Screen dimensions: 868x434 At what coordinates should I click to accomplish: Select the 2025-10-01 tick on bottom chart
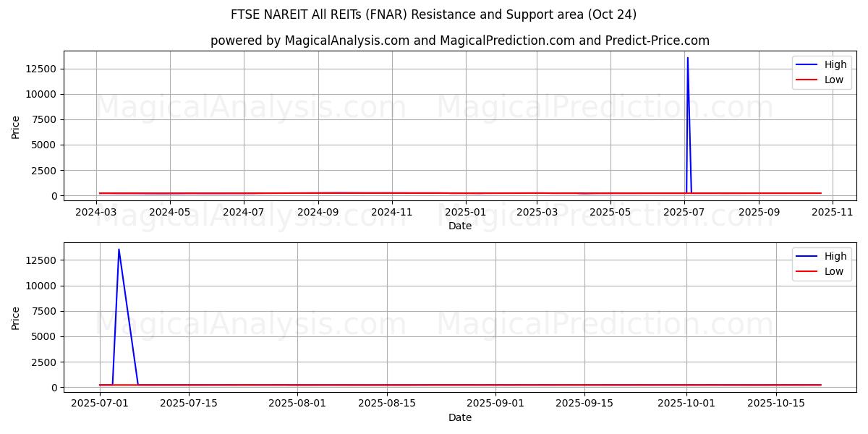[686, 404]
